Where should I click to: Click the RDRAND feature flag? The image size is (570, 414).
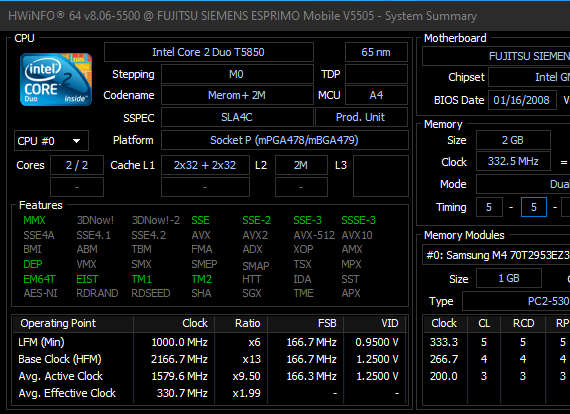97,293
